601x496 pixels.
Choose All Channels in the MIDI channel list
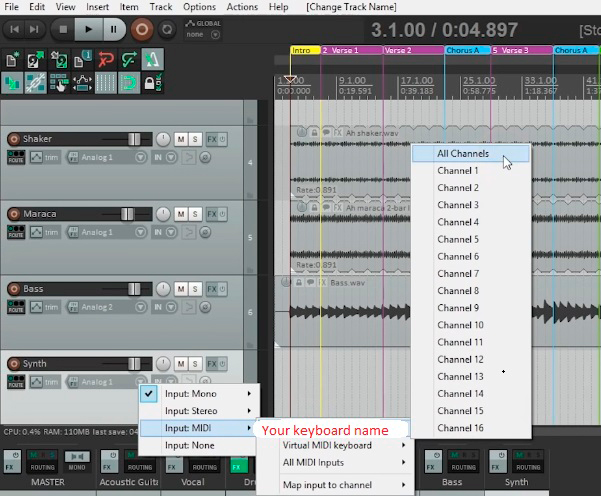click(x=471, y=154)
